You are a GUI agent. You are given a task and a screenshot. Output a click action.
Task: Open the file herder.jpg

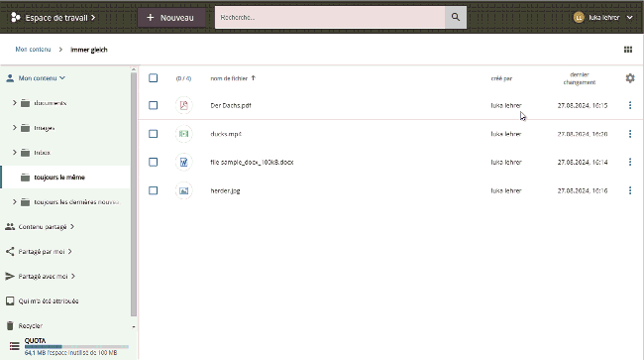pos(225,190)
